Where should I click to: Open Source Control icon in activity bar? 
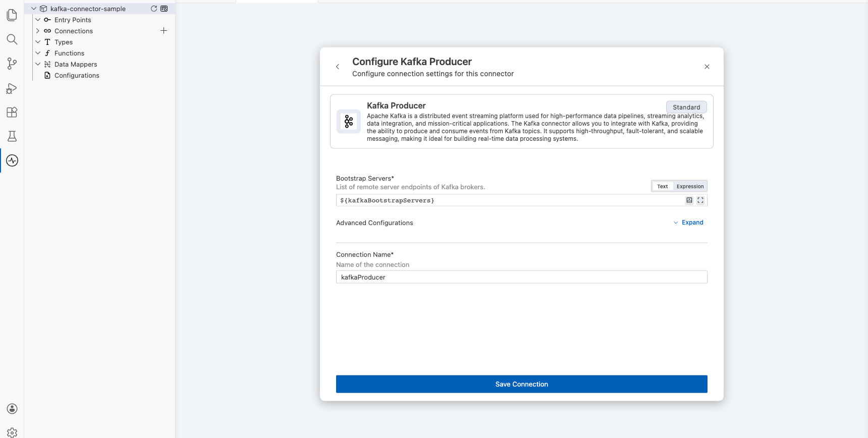pos(12,64)
